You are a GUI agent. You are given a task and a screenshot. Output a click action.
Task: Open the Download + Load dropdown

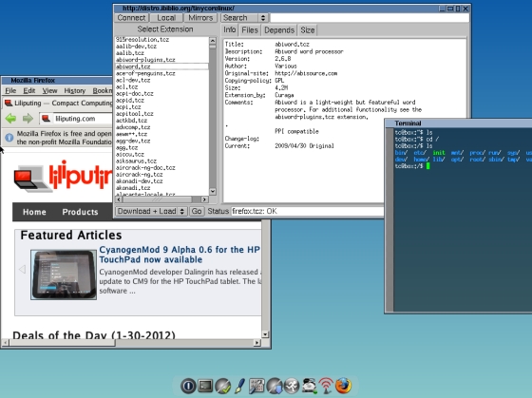click(x=151, y=211)
